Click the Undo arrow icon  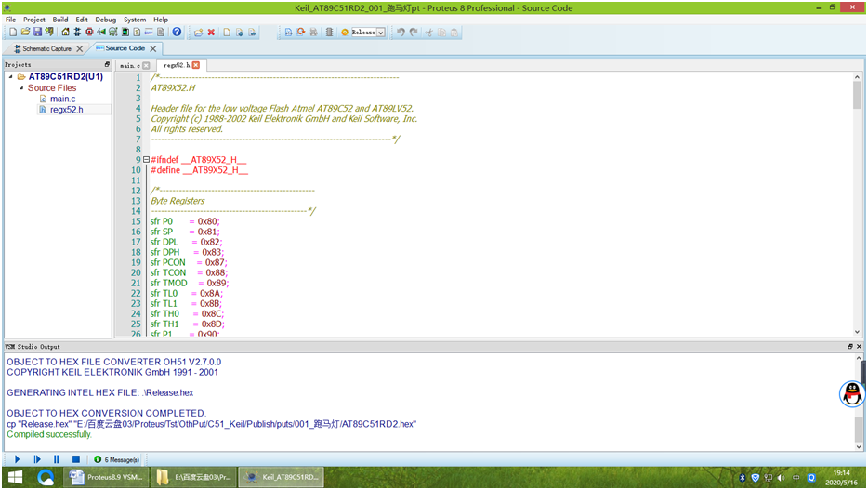pyautogui.click(x=401, y=33)
